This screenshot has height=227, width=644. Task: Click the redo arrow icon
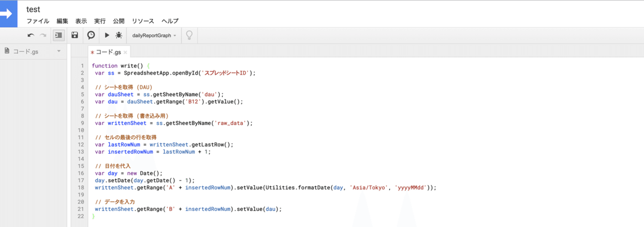coord(43,35)
